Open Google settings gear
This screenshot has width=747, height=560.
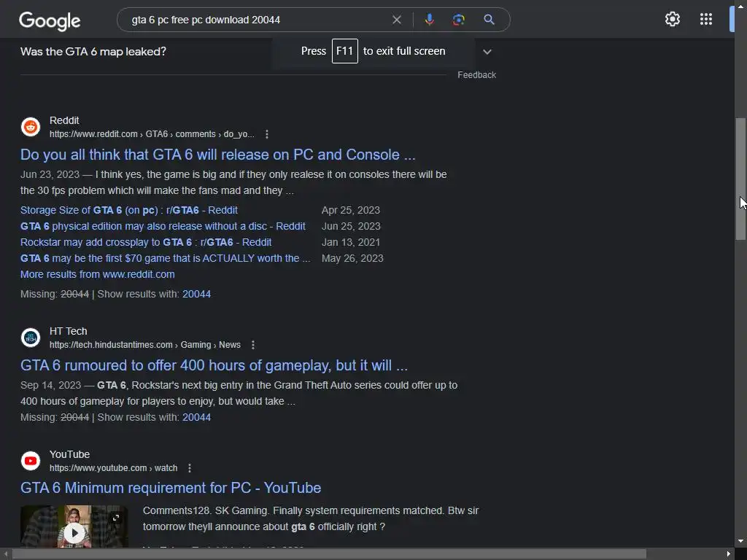pos(672,19)
